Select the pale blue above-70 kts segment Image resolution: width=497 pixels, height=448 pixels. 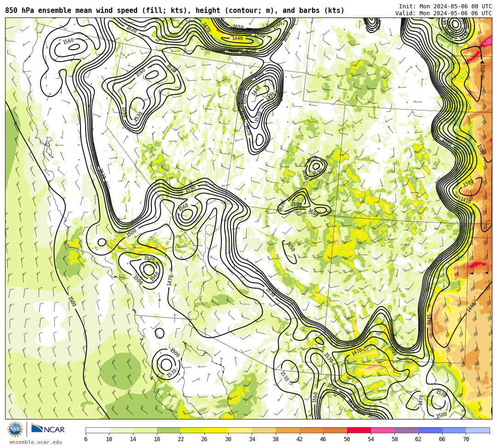click(478, 430)
